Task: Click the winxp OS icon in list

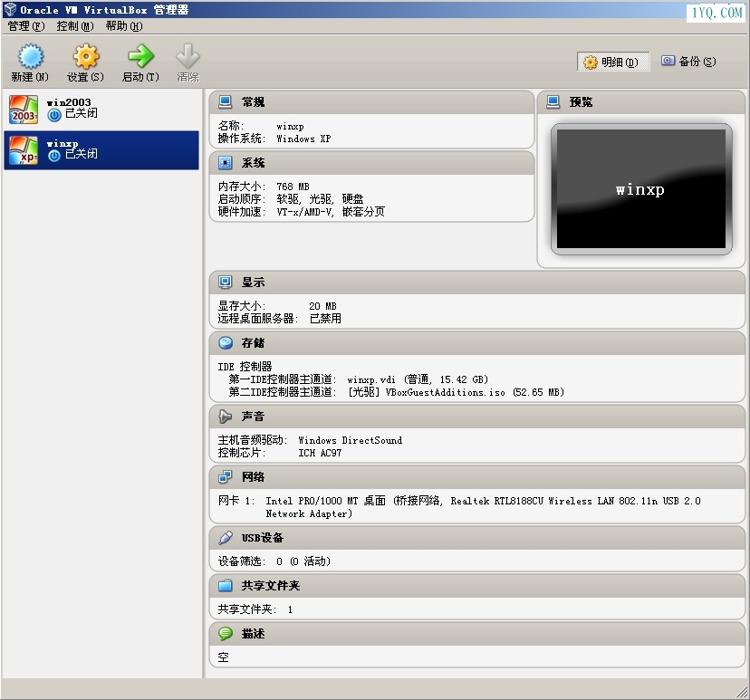Action: [24, 150]
